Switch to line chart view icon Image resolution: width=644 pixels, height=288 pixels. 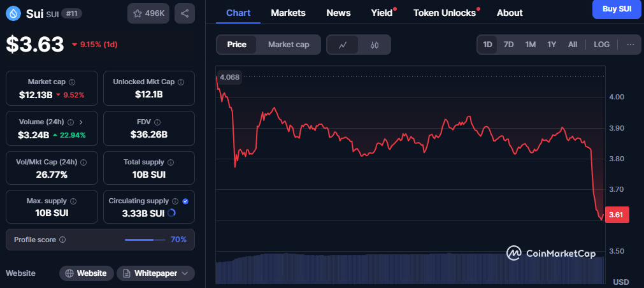coord(343,45)
